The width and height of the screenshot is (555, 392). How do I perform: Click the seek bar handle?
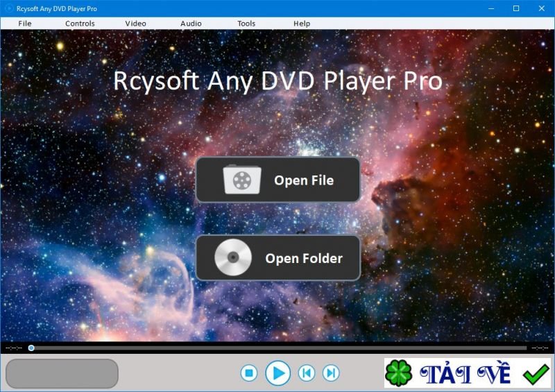[31, 348]
